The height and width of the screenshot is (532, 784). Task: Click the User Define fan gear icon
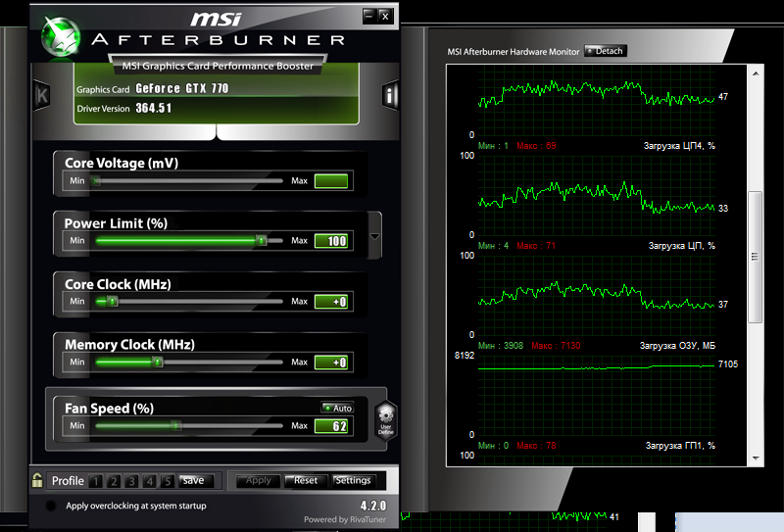(x=385, y=420)
